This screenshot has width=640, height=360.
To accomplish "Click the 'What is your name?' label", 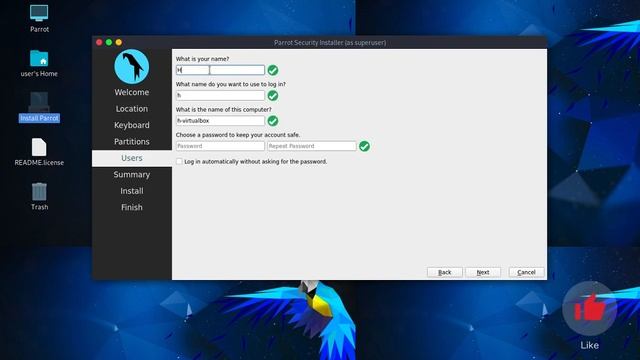I will click(x=202, y=59).
